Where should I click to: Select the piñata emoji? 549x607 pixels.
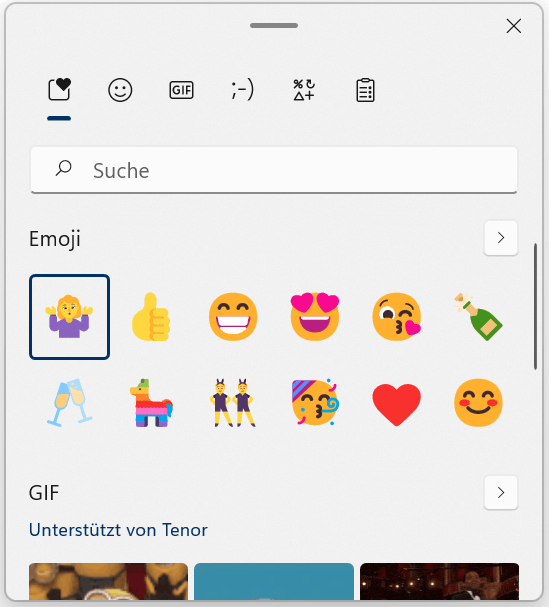pyautogui.click(x=151, y=403)
